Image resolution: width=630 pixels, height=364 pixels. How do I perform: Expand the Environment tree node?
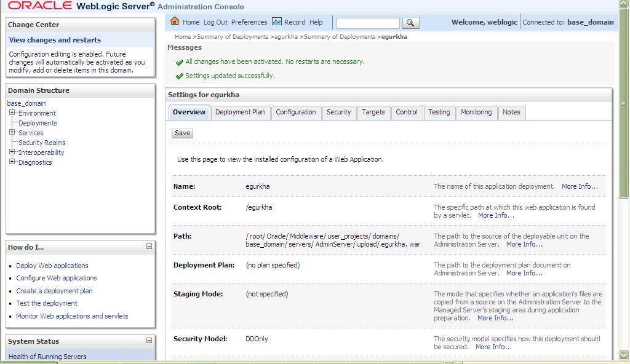12,113
